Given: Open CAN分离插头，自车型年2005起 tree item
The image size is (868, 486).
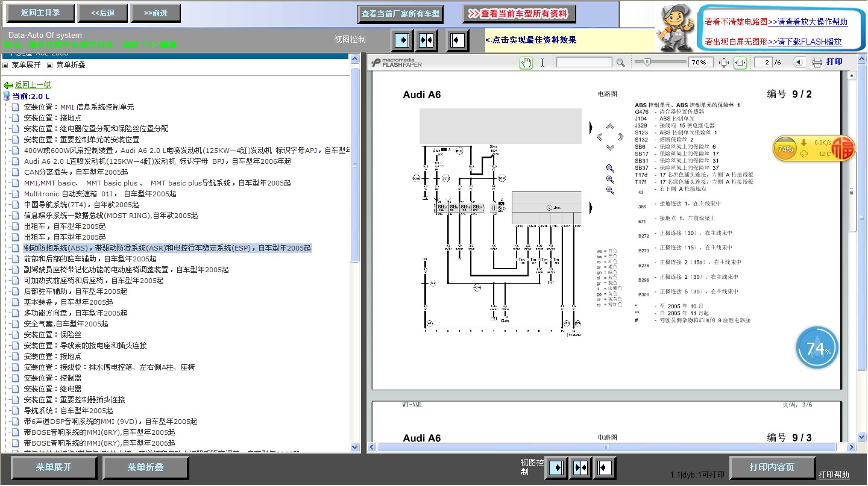Looking at the screenshot, I should click(76, 172).
